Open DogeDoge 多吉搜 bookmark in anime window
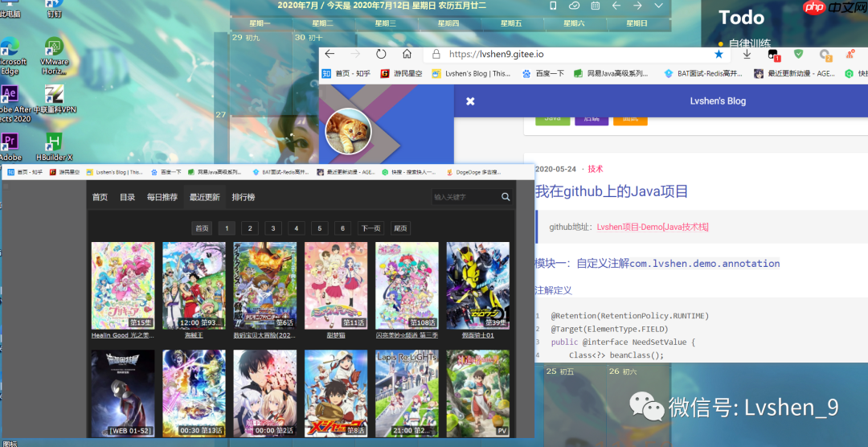The width and height of the screenshot is (868, 447). pos(474,172)
